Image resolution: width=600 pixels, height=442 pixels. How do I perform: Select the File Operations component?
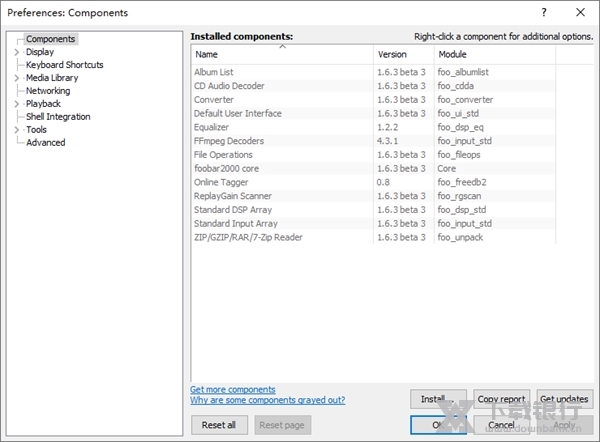pos(373,155)
